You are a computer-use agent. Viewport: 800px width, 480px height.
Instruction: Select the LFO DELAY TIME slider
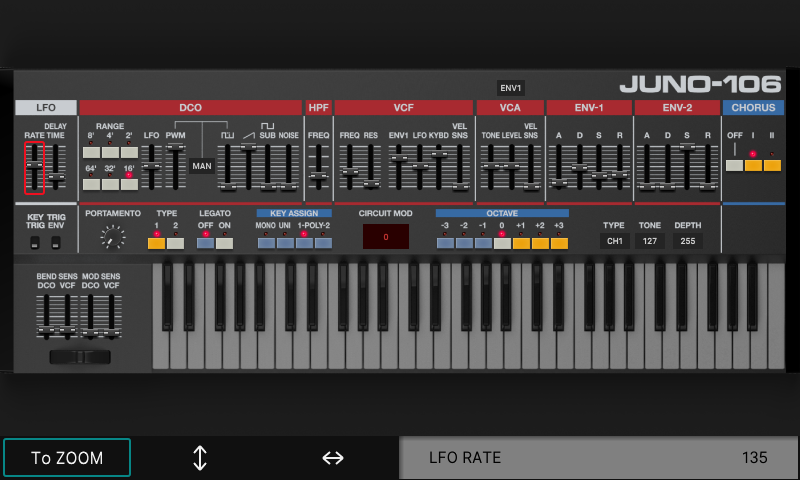pos(56,167)
